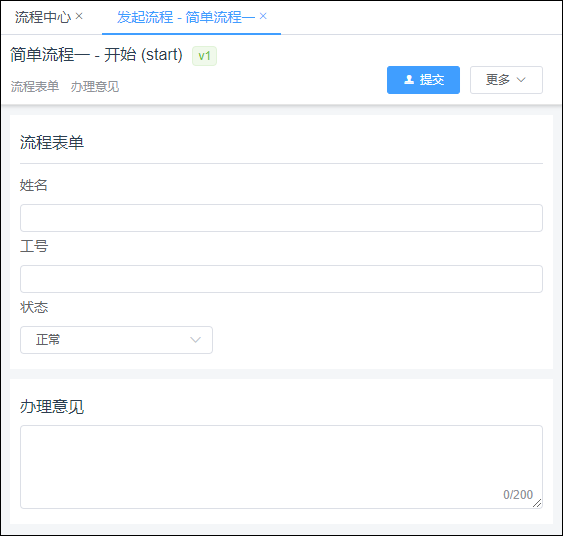Click the text area resize handle
The width and height of the screenshot is (563, 536).
[x=537, y=503]
